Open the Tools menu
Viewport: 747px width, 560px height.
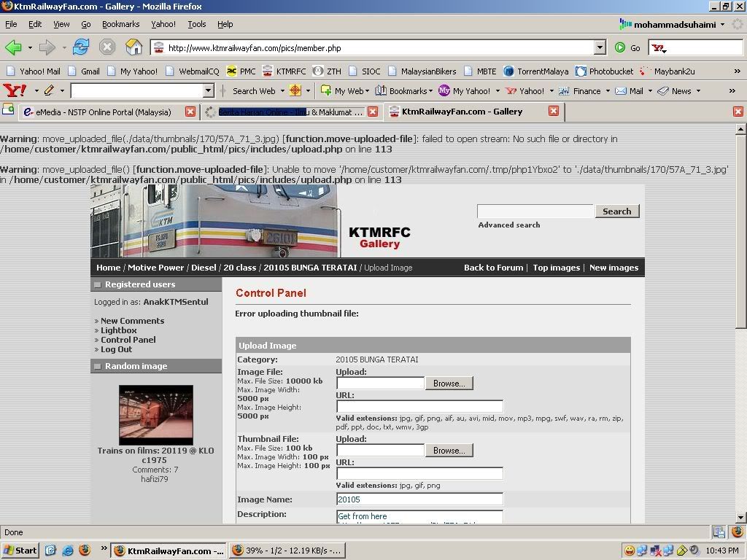click(197, 24)
